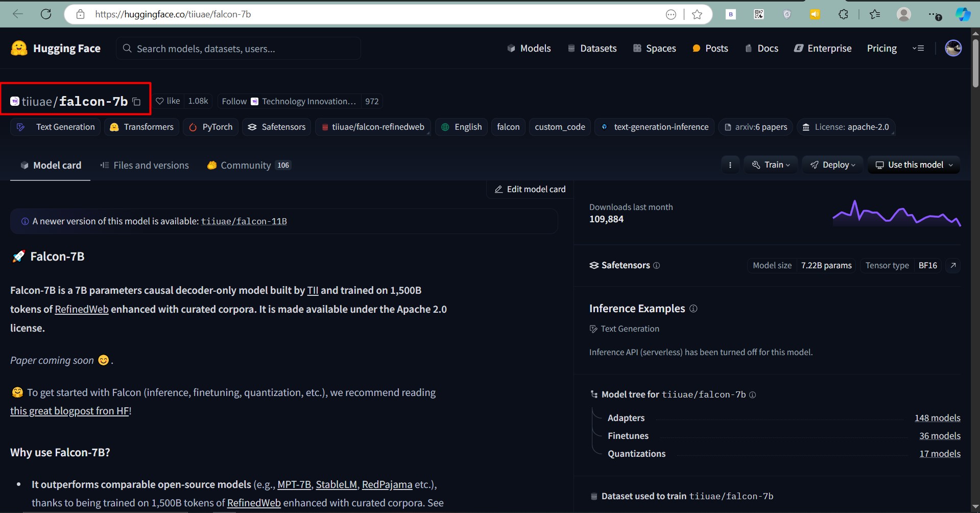The image size is (980, 513).
Task: Switch to the Model card tab
Action: coord(50,166)
